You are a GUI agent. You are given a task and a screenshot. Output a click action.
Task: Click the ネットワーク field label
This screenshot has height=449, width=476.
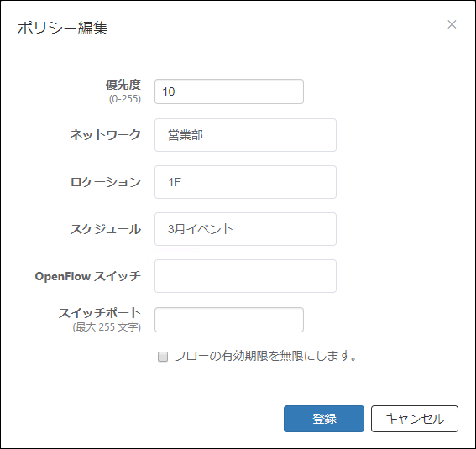pyautogui.click(x=105, y=134)
